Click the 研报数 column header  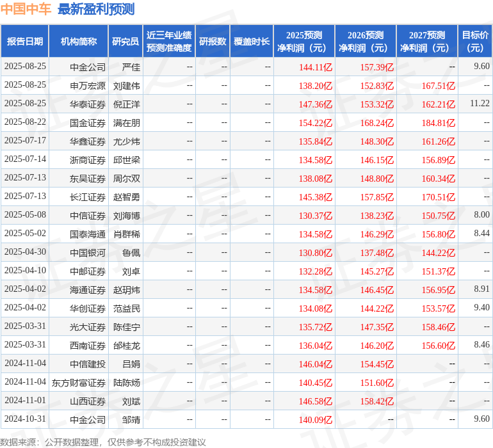pyautogui.click(x=213, y=41)
